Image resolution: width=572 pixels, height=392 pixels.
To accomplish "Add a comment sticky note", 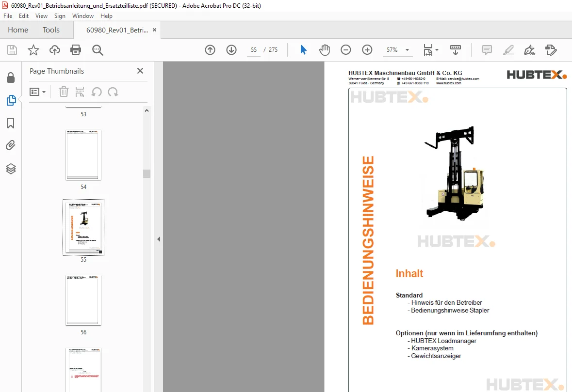I will pos(487,50).
